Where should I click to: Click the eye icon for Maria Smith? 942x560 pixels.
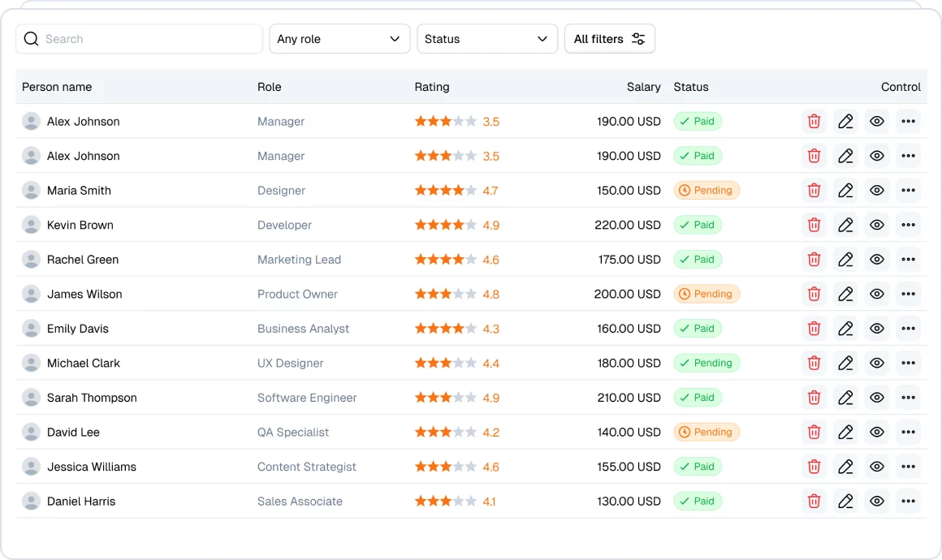tap(877, 191)
